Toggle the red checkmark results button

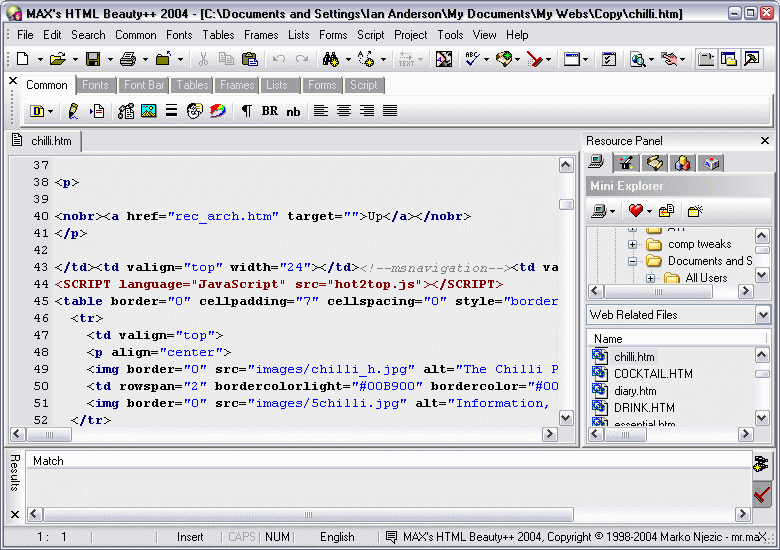[762, 494]
